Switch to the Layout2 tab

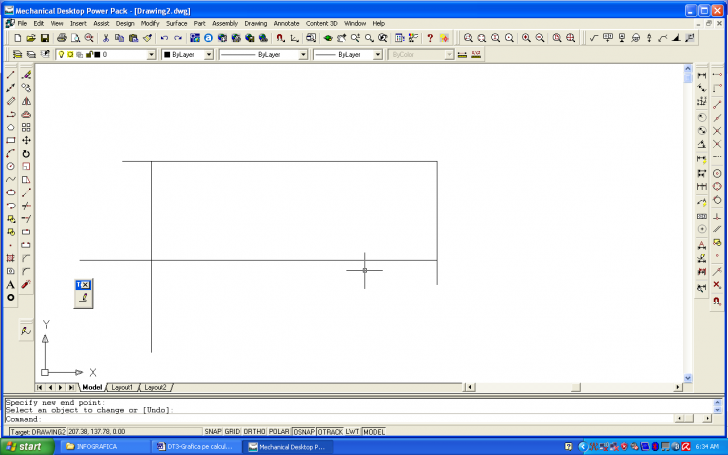tap(156, 387)
